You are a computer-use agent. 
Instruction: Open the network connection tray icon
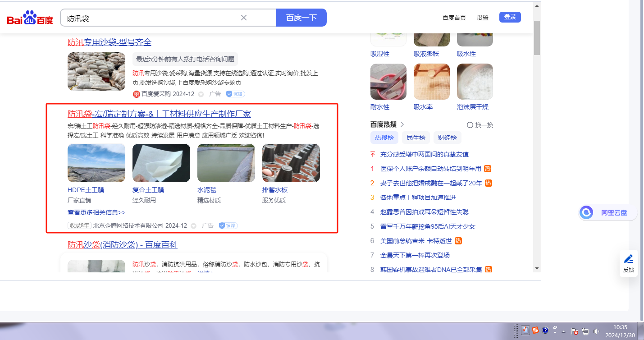tap(586, 331)
